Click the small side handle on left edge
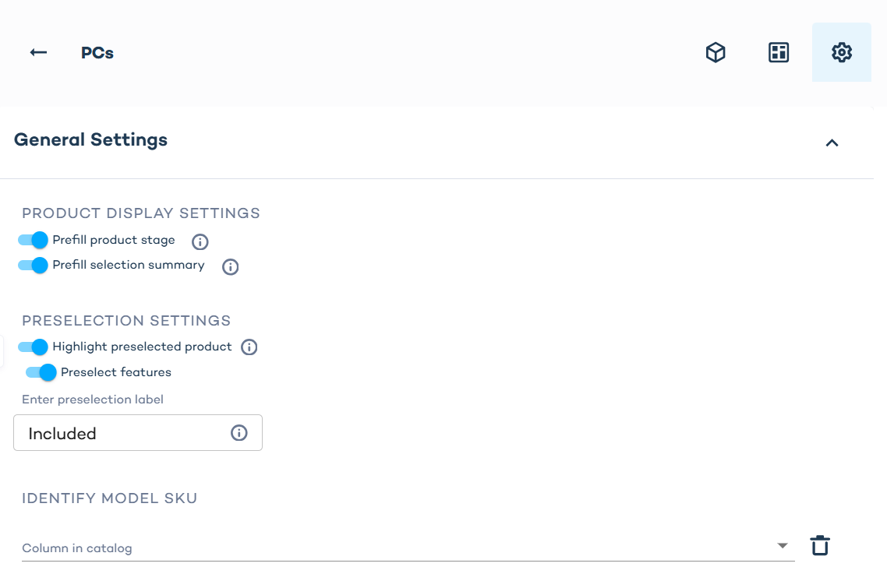887x588 pixels. (2, 351)
